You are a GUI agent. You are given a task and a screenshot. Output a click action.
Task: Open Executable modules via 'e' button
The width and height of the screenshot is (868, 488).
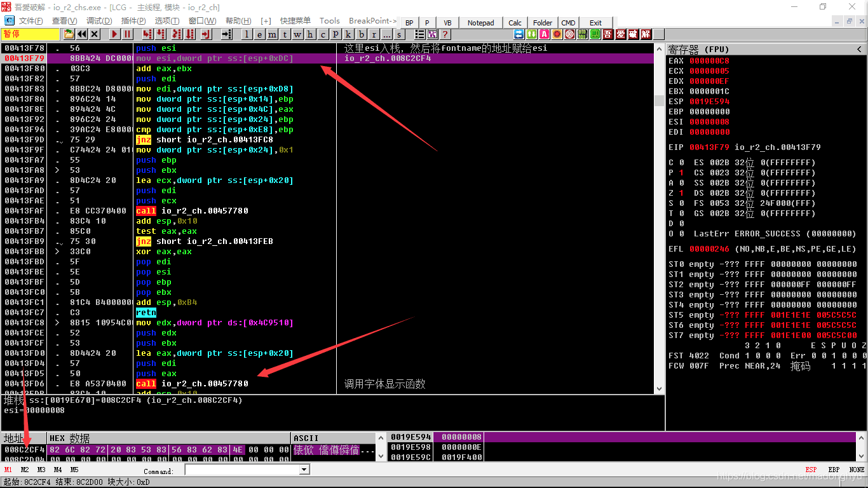click(259, 34)
